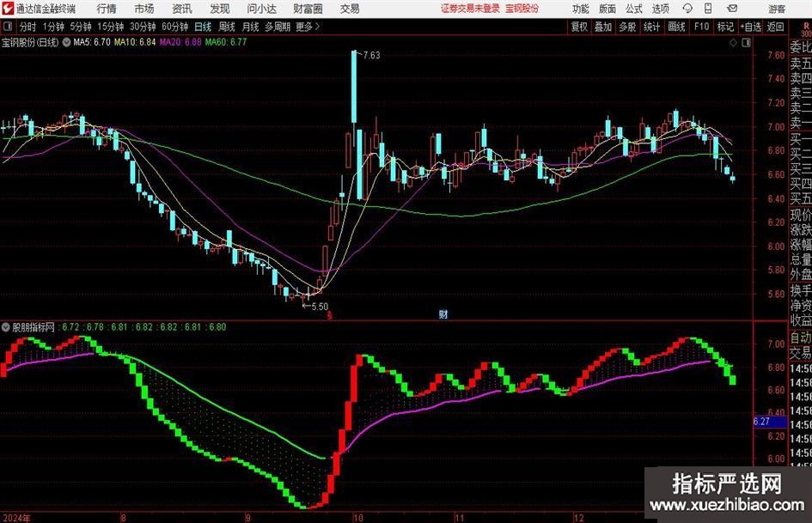Click the 标记 mark button

[725, 27]
